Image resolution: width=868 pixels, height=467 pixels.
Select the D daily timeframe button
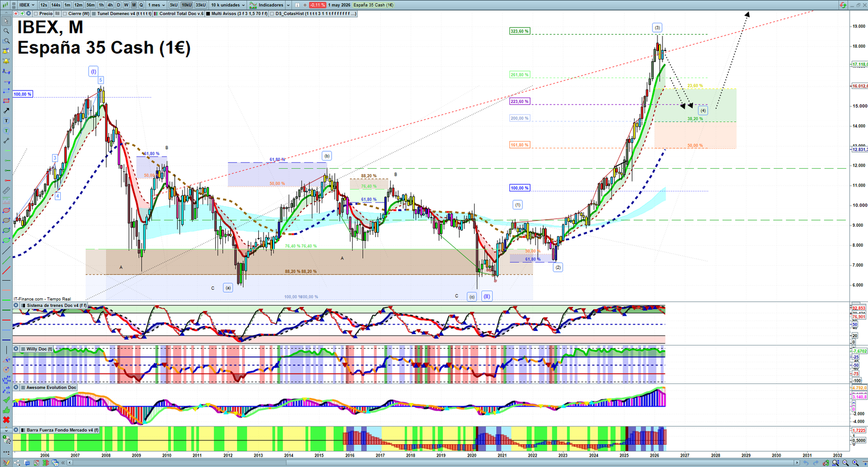point(118,5)
